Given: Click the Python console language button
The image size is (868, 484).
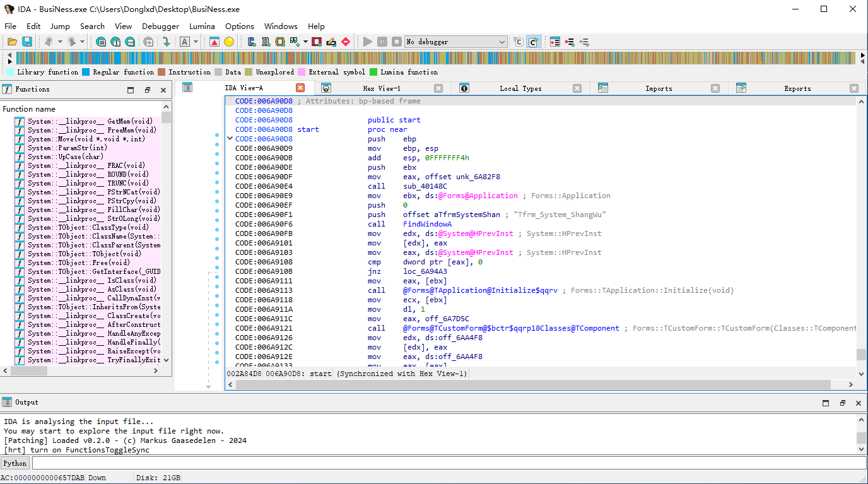Looking at the screenshot, I should coord(15,463).
